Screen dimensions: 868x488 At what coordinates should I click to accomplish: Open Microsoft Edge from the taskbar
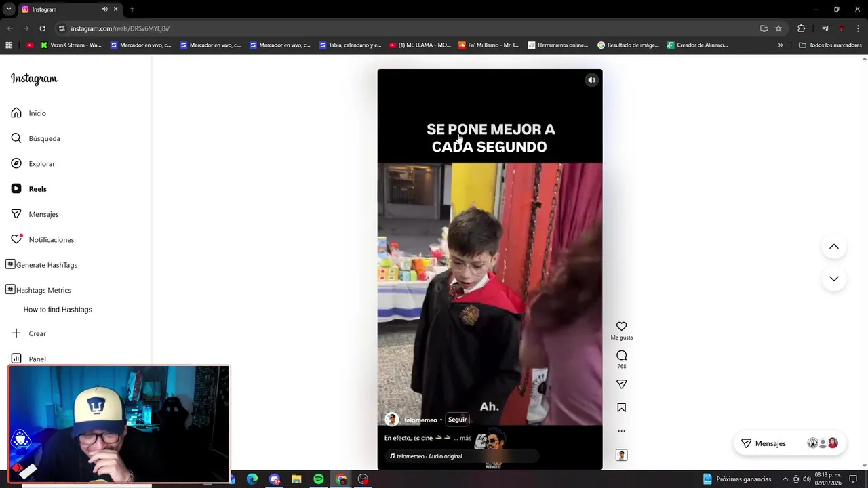[x=252, y=479]
